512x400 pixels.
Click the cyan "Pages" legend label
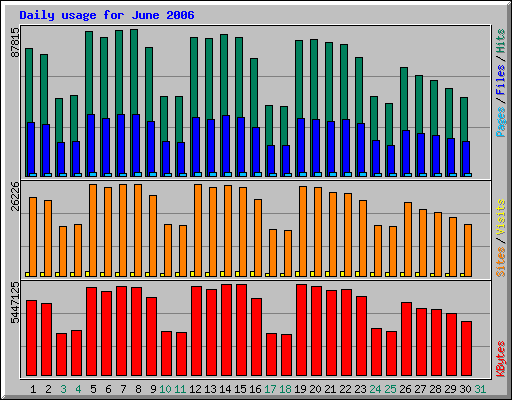point(501,122)
